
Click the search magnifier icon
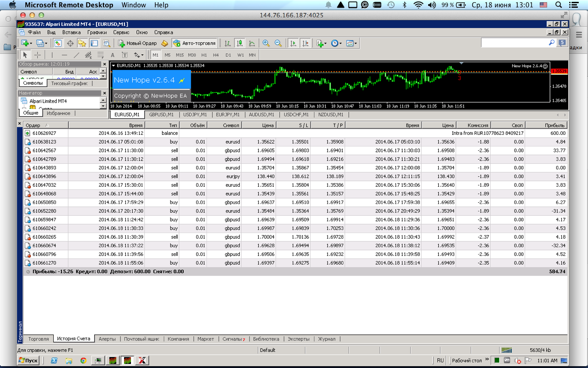552,43
